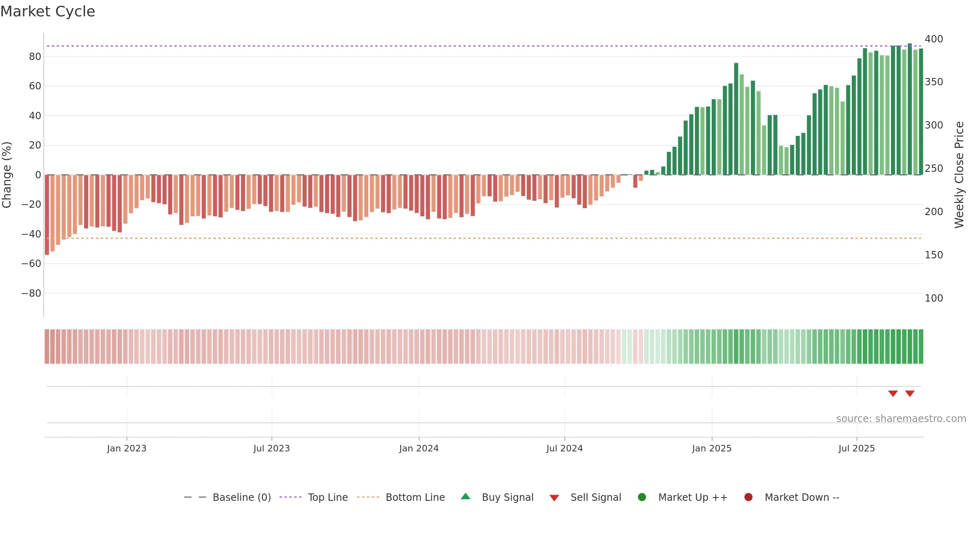Click the 400 tick on right axis
980x551 pixels.
(934, 39)
